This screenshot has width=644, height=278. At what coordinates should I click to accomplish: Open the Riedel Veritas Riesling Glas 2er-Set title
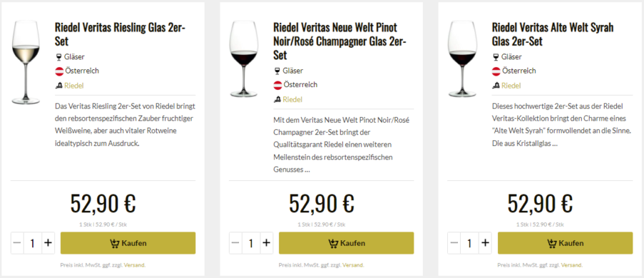pyautogui.click(x=120, y=34)
